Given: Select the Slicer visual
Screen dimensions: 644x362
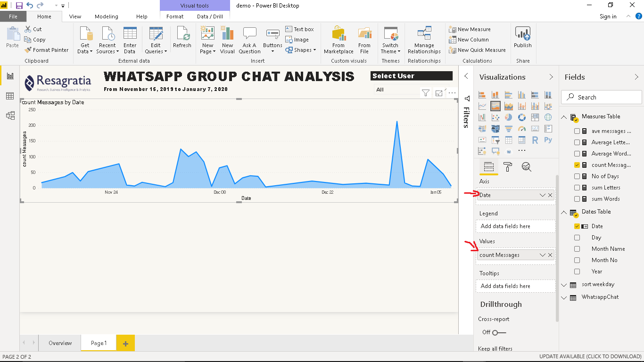Looking at the screenshot, I should click(x=495, y=140).
